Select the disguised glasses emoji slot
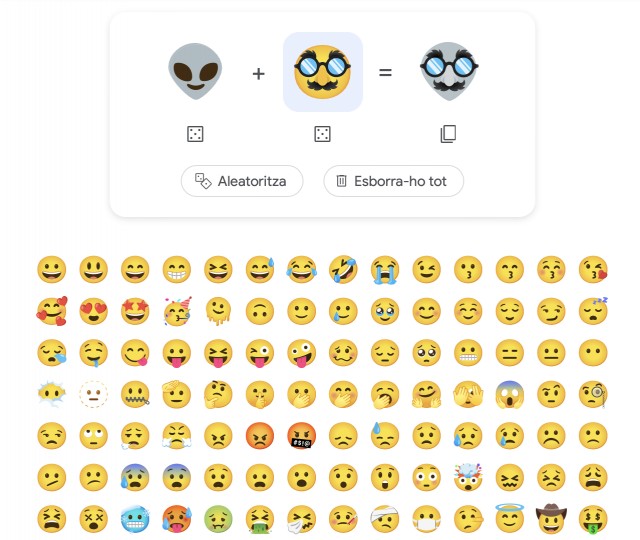 tap(323, 72)
